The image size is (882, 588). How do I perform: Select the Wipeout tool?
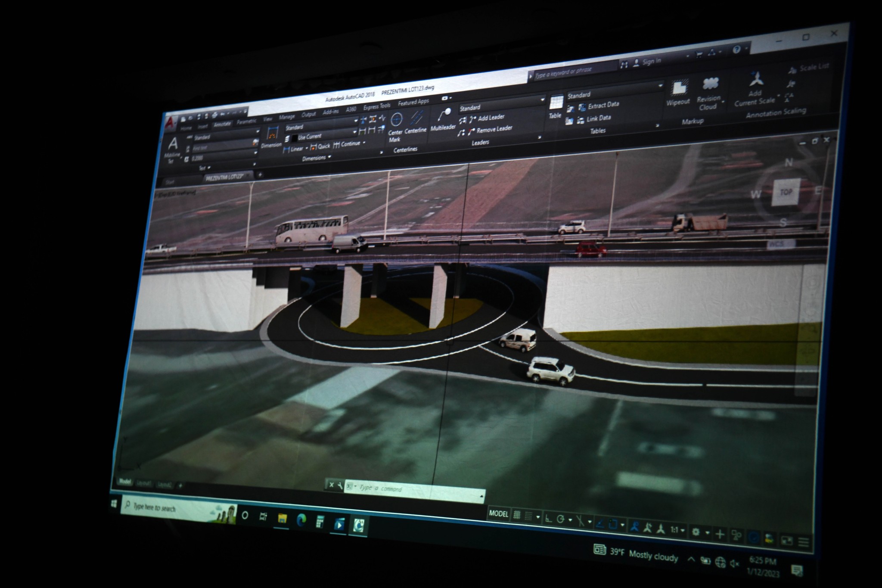(x=678, y=92)
